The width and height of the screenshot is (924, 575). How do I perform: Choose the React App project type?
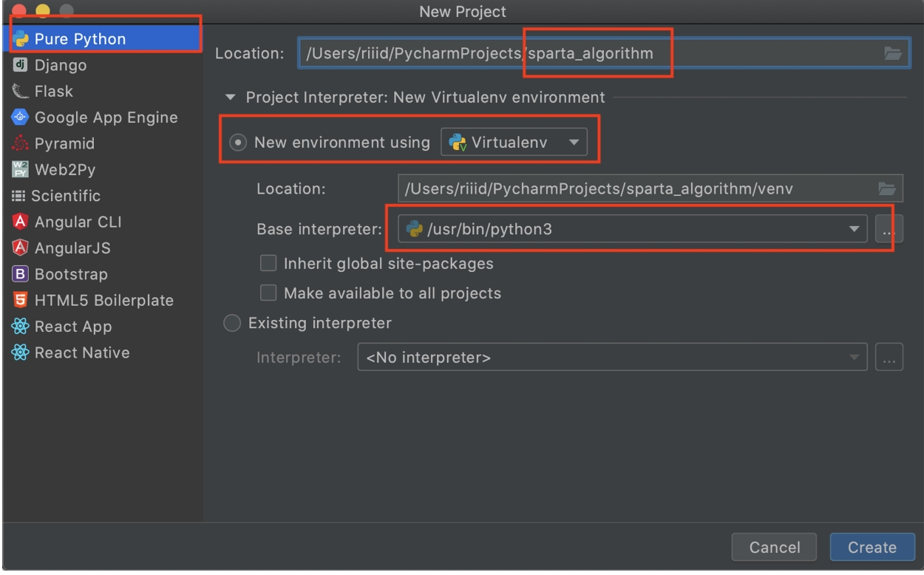click(x=103, y=326)
